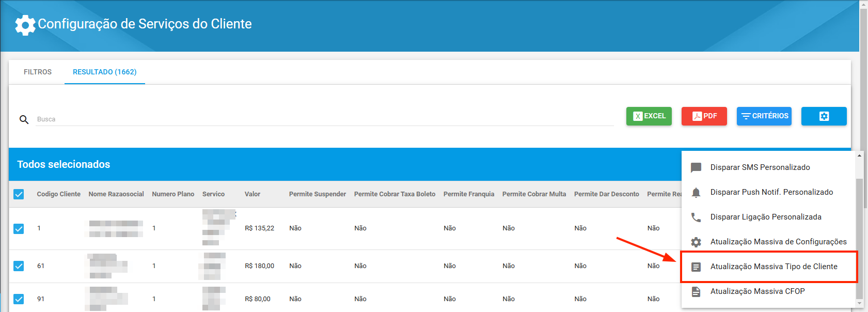Screen dimensions: 868x312
Task: Click the menu scrollbar up arrow
Action: (x=859, y=155)
